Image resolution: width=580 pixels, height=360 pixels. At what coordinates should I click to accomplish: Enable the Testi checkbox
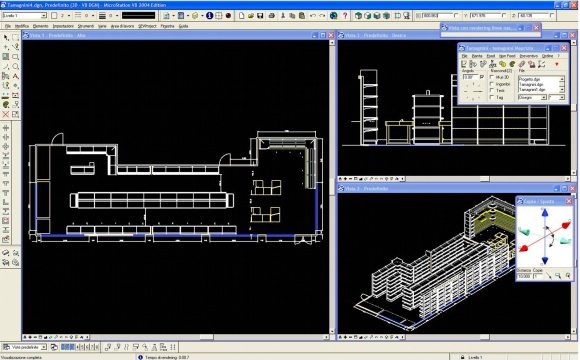(x=492, y=91)
